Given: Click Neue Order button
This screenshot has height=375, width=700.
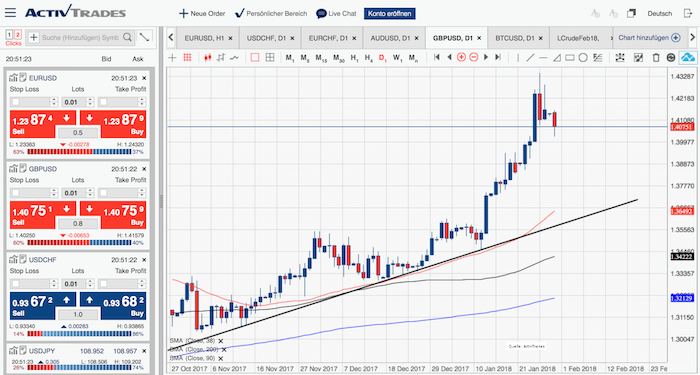Looking at the screenshot, I should [x=202, y=13].
